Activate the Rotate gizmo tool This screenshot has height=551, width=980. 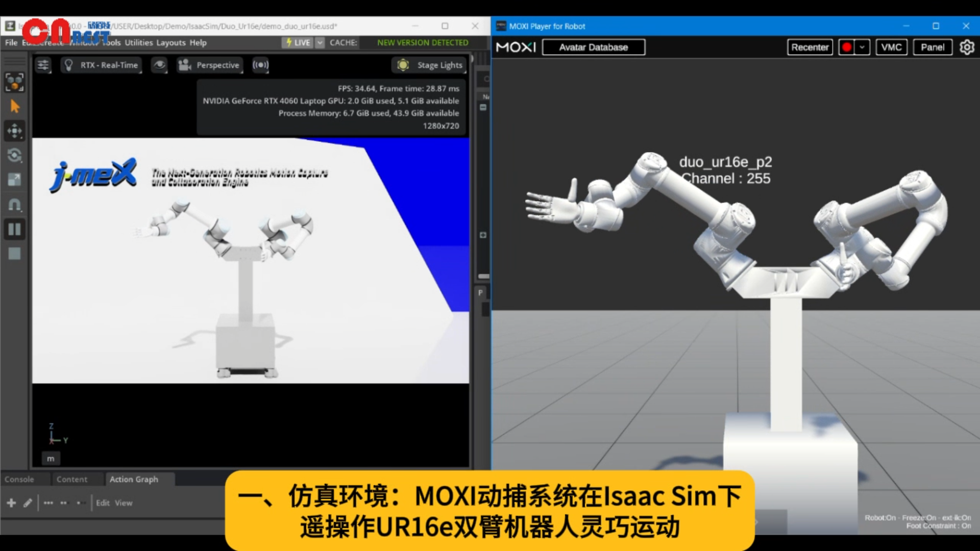pyautogui.click(x=14, y=155)
